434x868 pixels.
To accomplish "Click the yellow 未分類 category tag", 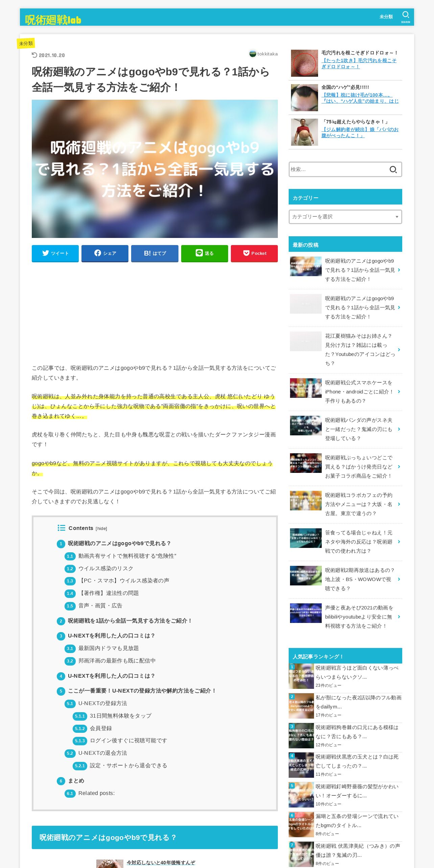I will click(26, 43).
